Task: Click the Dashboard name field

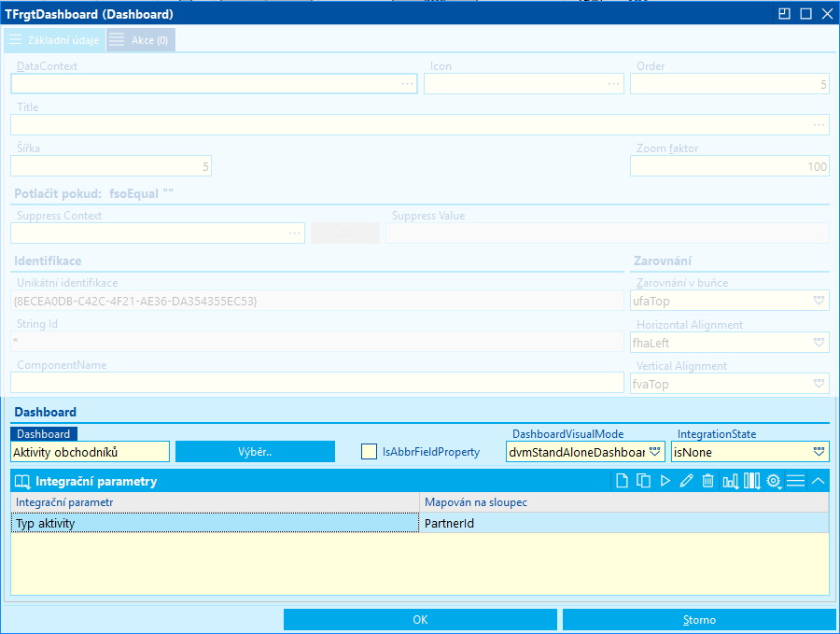Action: coord(90,452)
